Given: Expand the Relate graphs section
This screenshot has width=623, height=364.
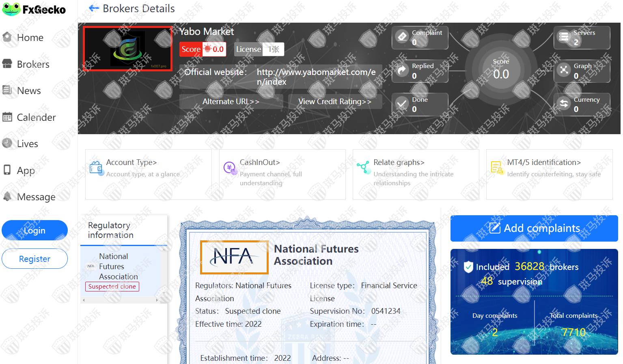Looking at the screenshot, I should [x=416, y=174].
